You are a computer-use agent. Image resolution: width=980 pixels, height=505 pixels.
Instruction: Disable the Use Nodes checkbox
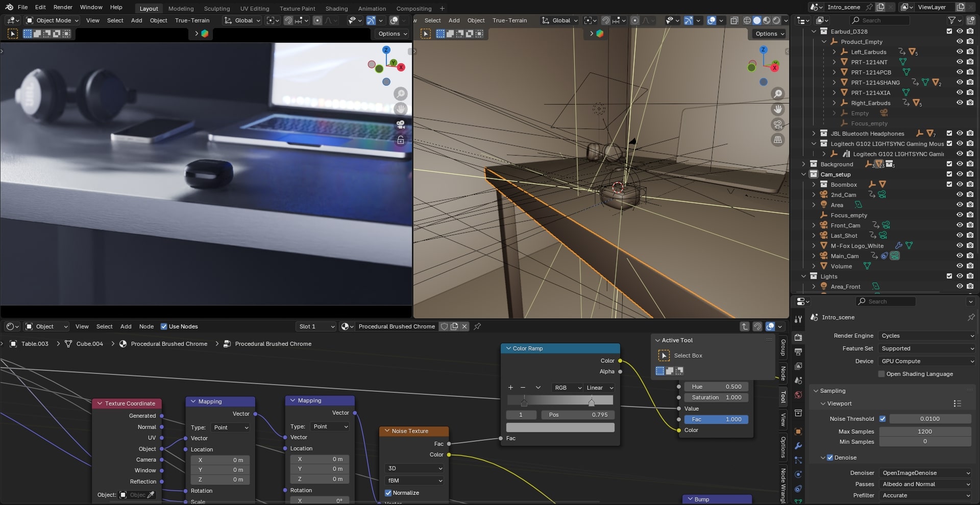(164, 326)
